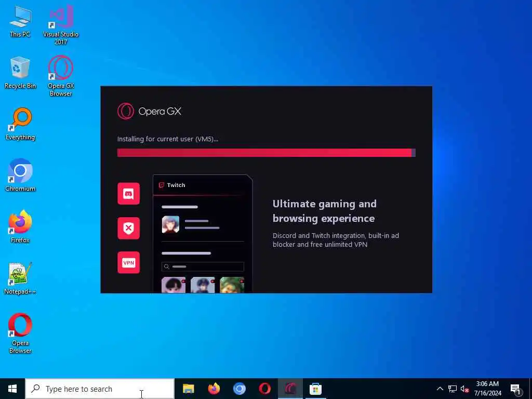Screen dimensions: 532x399
Task: Open the Recycle Bin
Action: coord(20,73)
